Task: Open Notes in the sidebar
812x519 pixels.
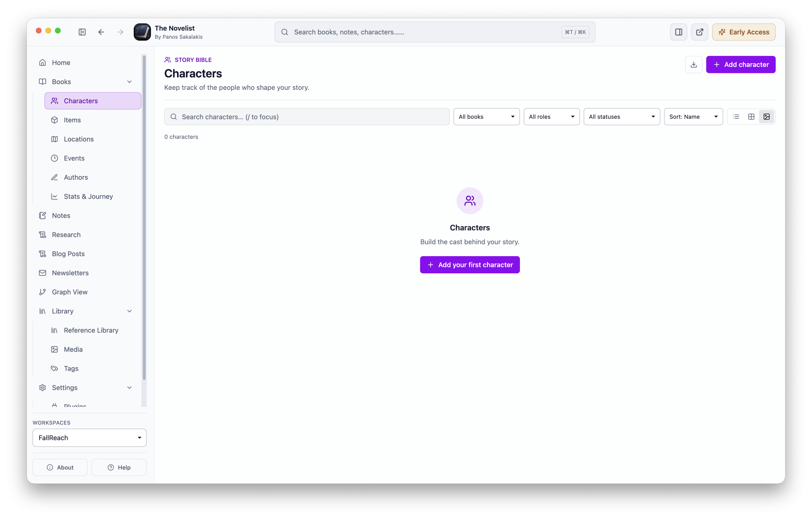Action: click(87, 215)
